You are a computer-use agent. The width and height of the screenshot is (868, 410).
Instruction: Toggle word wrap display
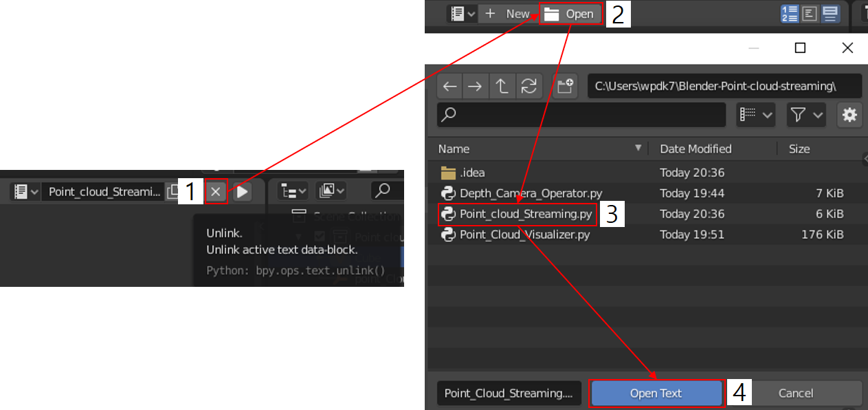coord(810,13)
